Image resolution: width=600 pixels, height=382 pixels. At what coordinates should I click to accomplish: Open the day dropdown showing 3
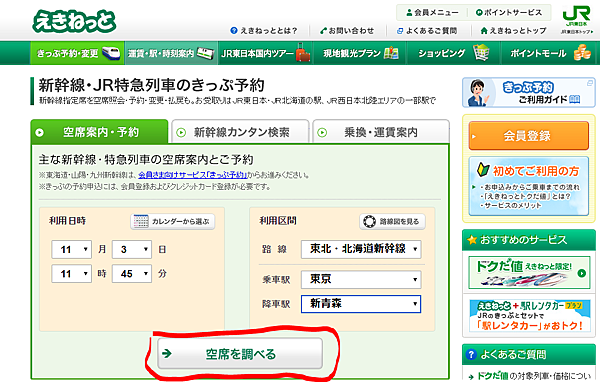coord(132,250)
